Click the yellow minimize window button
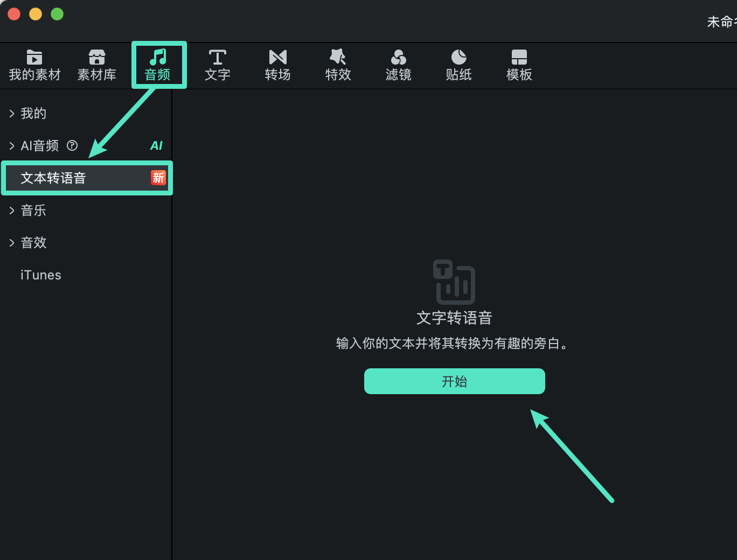Screen dimensions: 737x560 [x=36, y=14]
